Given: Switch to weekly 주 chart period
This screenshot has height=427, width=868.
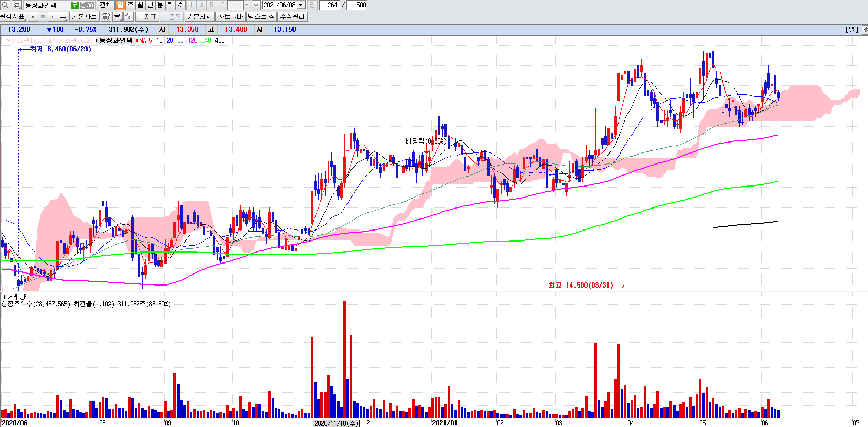Looking at the screenshot, I should 130,5.
